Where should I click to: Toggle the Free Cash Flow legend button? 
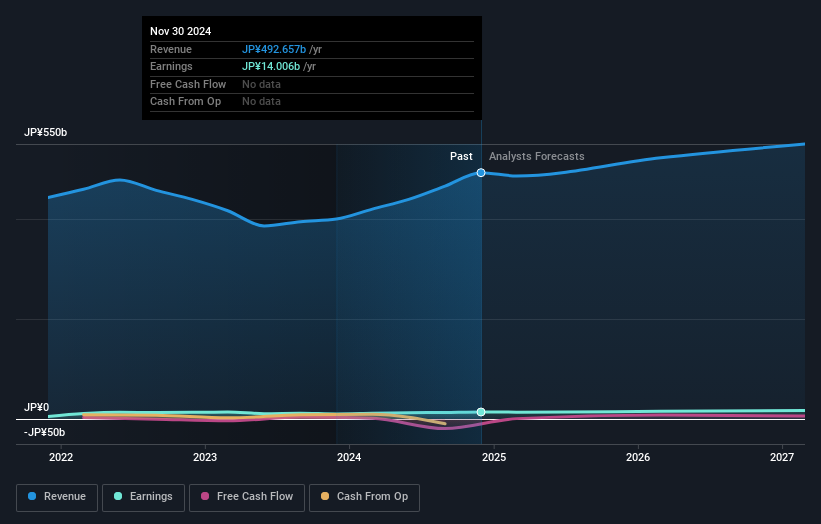point(247,497)
